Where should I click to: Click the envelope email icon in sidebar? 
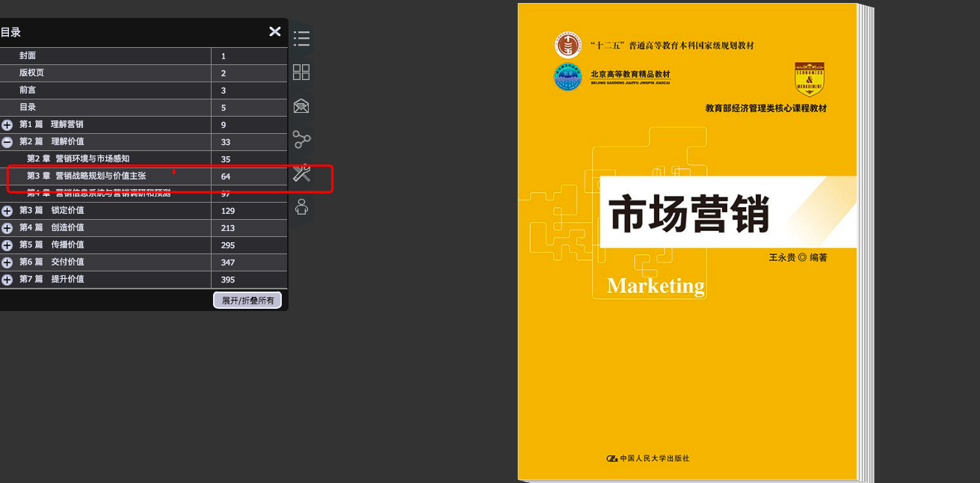point(301,105)
